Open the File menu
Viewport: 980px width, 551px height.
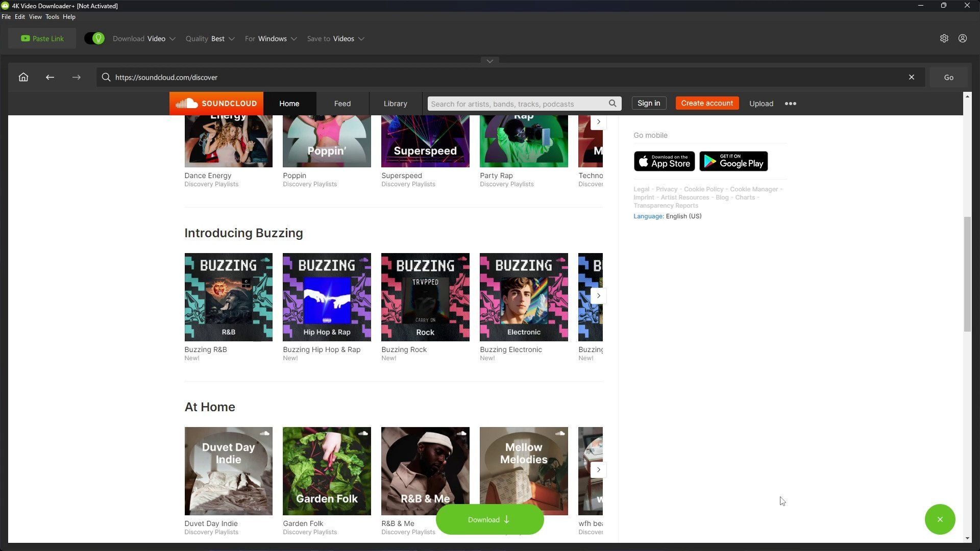[6, 17]
